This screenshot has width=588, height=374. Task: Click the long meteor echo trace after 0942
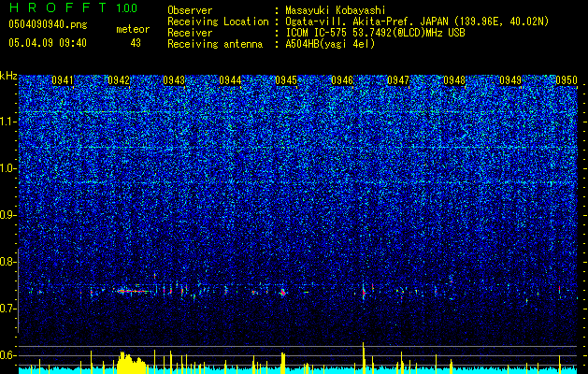pyautogui.click(x=133, y=291)
